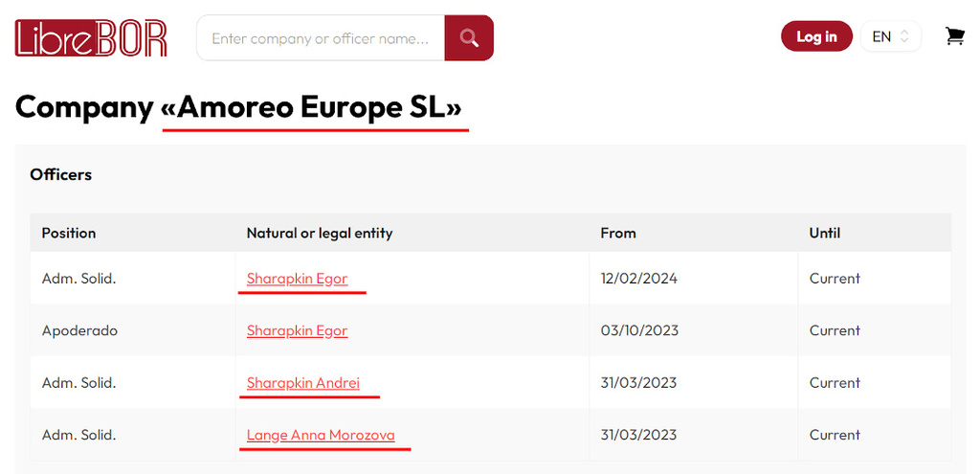Click the From column header
This screenshot has height=474, width=980.
tap(618, 233)
